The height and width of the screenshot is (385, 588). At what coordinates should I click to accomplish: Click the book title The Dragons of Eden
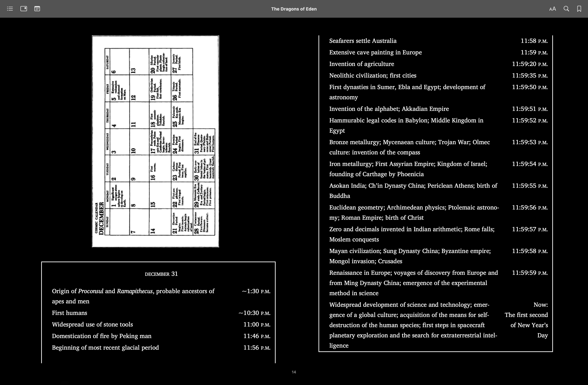point(294,9)
